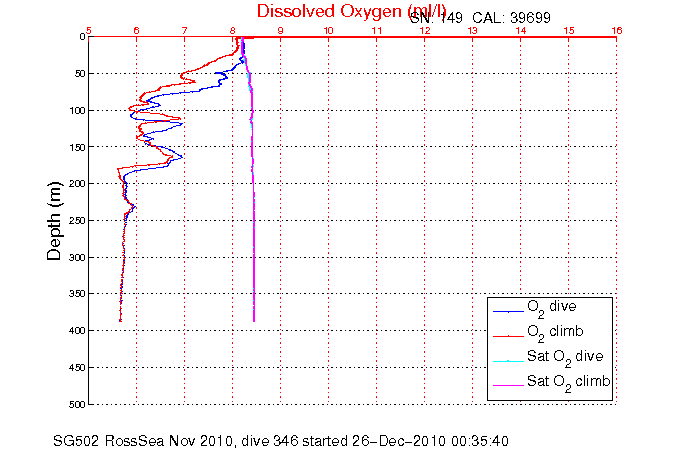Click the depth tick label 350
Image resolution: width=681 pixels, height=454 pixels.
click(77, 294)
